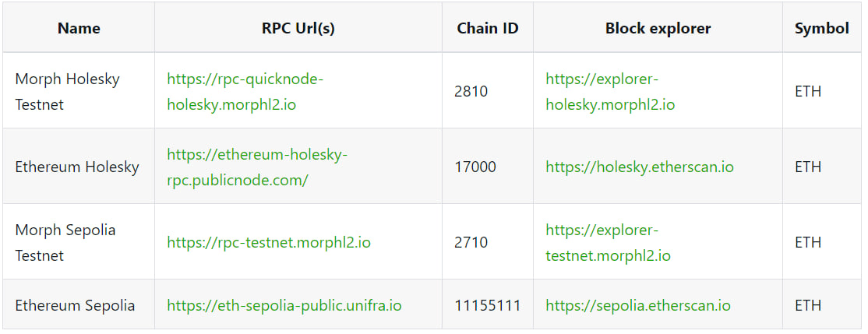Select the chain ID value 2710

coord(471,242)
